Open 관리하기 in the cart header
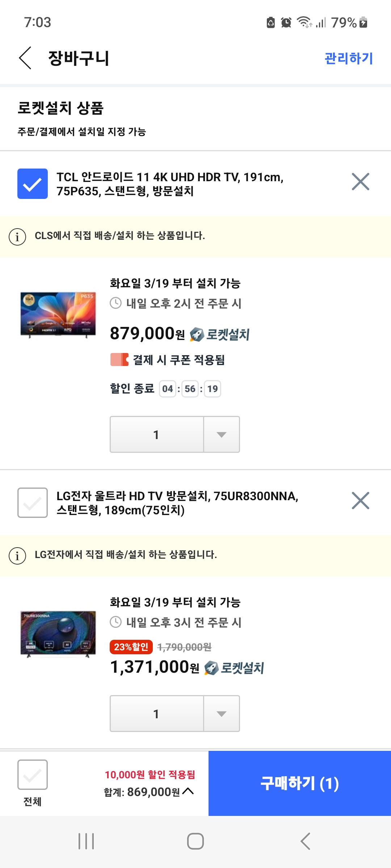The image size is (391, 868). pos(349,58)
